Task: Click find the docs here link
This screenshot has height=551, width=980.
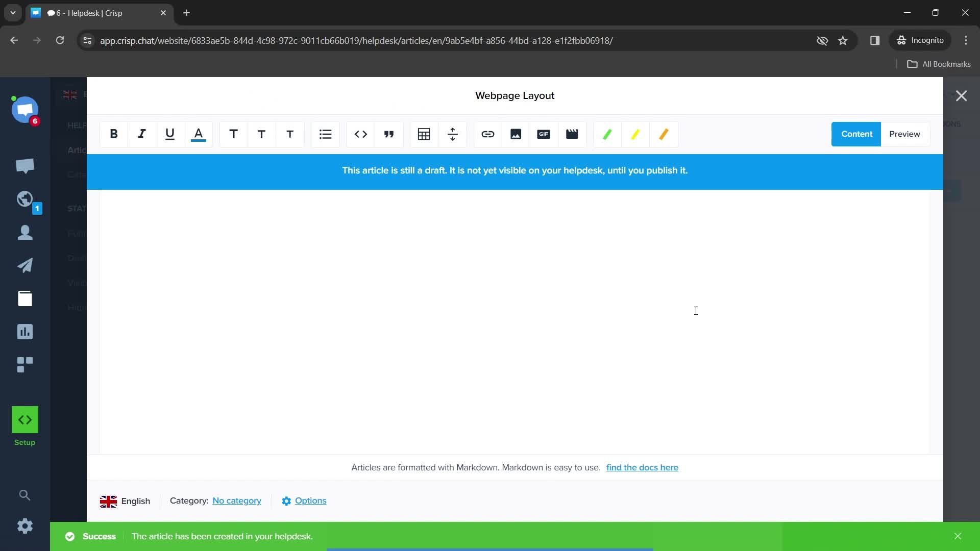Action: pos(642,467)
